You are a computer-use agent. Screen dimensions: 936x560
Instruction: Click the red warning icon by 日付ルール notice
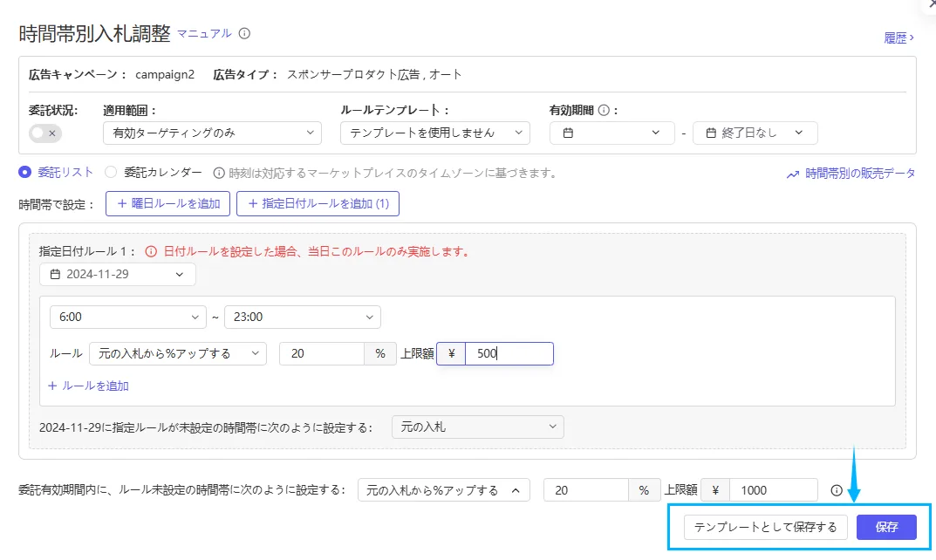click(x=151, y=251)
